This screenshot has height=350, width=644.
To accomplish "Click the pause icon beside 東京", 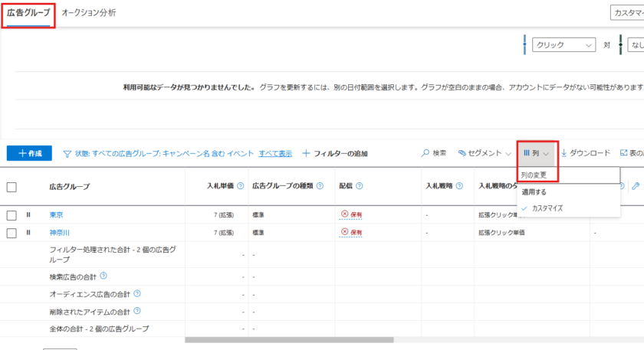I will pyautogui.click(x=29, y=215).
